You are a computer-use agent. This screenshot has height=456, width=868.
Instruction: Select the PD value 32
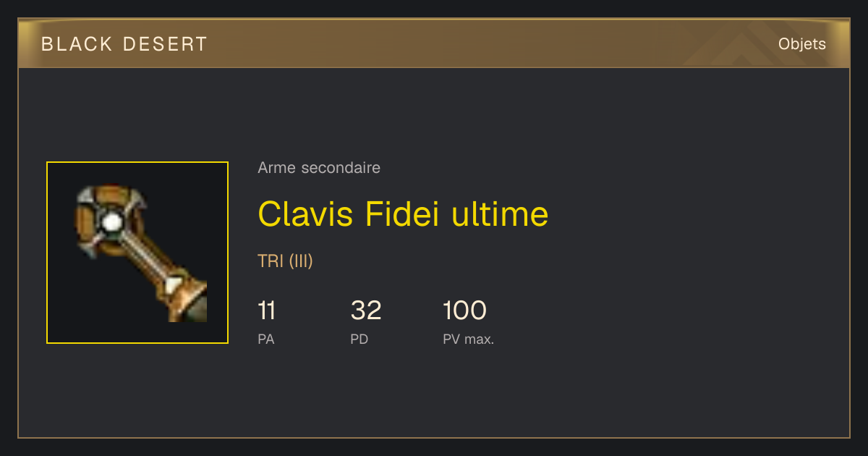click(366, 311)
